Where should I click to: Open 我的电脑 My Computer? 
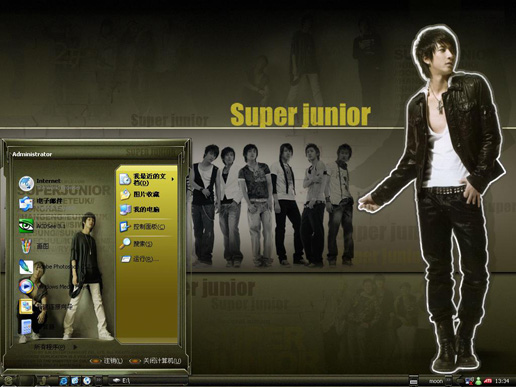click(140, 209)
